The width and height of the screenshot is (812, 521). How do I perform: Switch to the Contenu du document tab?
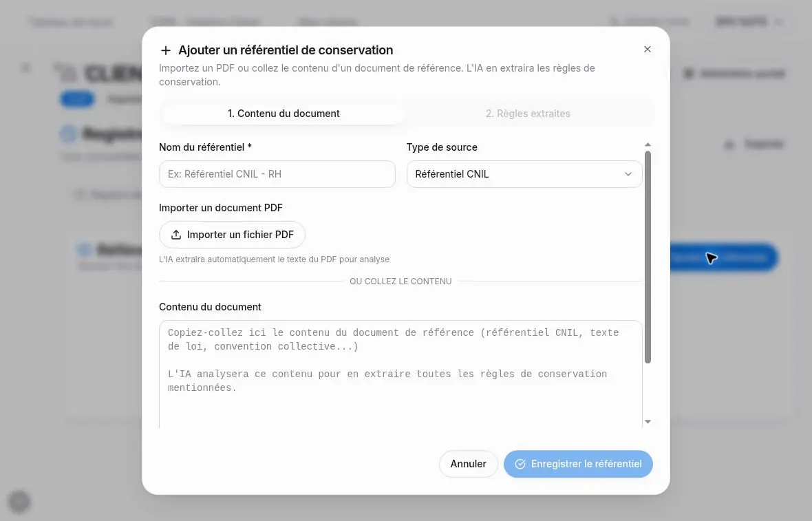(x=284, y=114)
